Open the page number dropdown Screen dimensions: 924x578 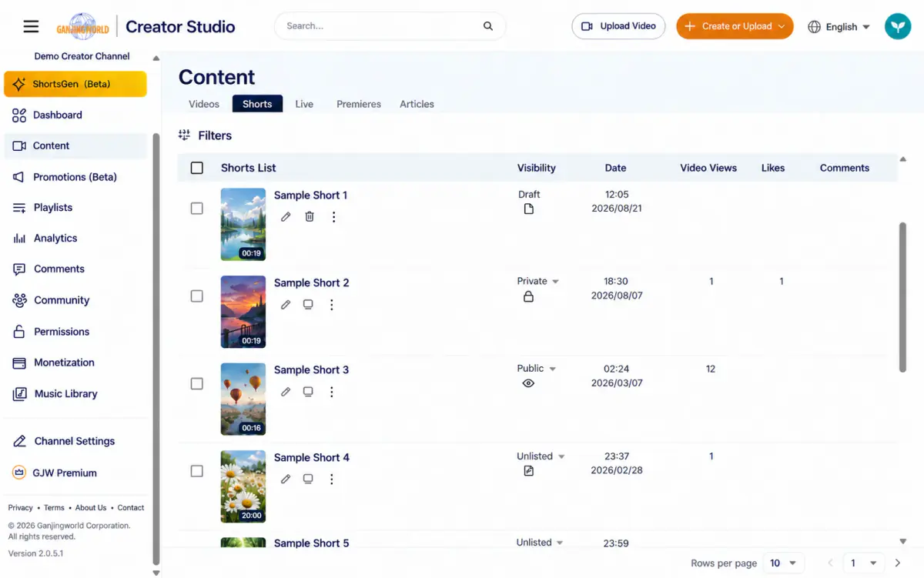coord(862,563)
